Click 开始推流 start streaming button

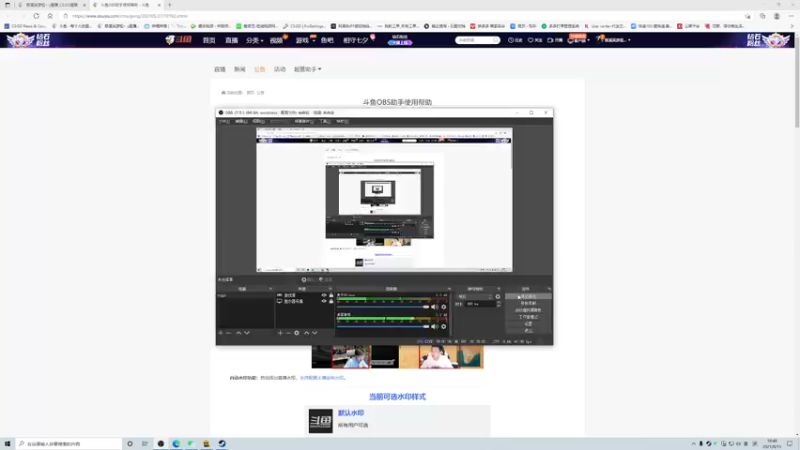pyautogui.click(x=528, y=296)
